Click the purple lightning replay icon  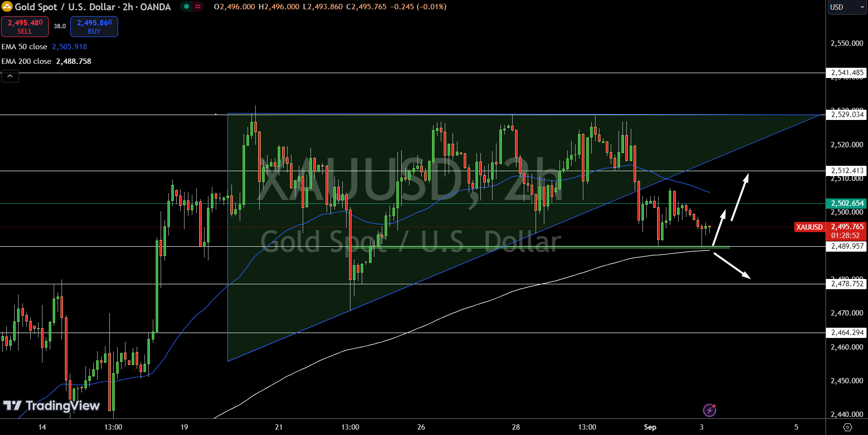click(709, 410)
